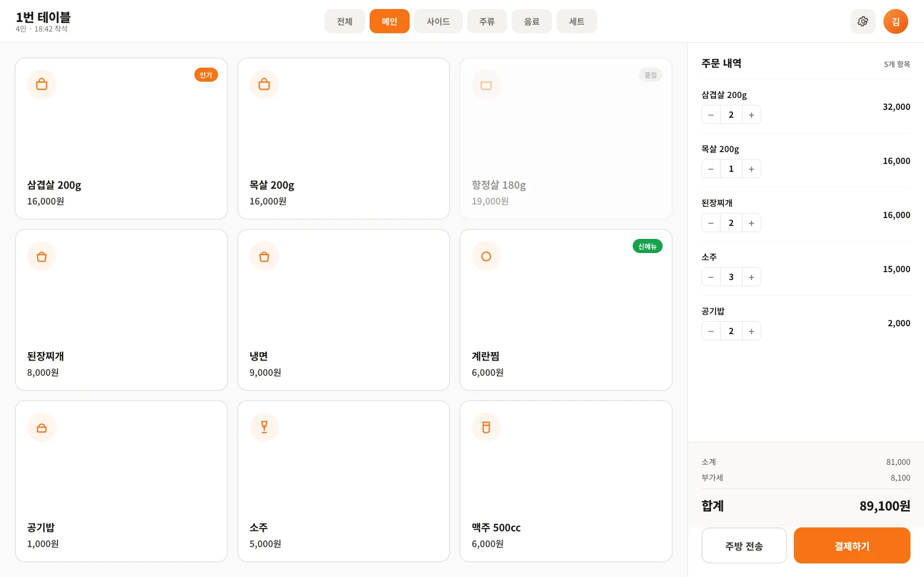
Task: Click the icon on 냉면 card
Action: click(x=264, y=256)
